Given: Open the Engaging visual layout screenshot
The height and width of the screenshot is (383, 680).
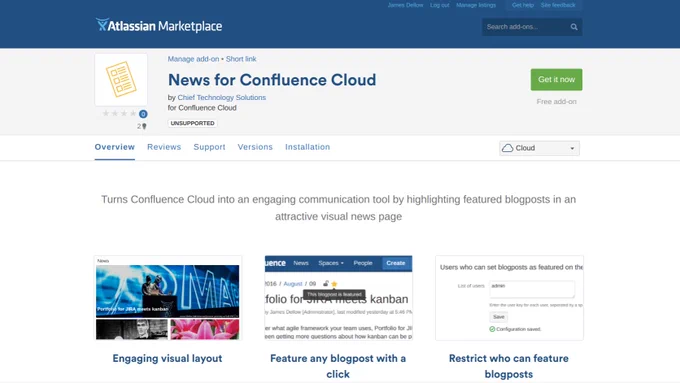Looking at the screenshot, I should point(168,298).
